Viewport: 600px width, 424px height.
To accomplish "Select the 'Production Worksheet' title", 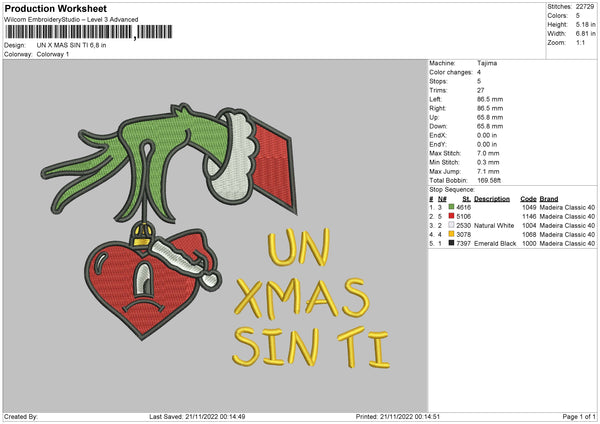I will click(x=55, y=9).
